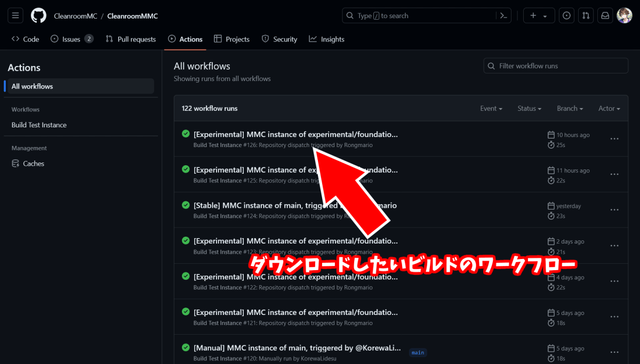The height and width of the screenshot is (364, 640).
Task: Click success check icon for run #125
Action: (x=186, y=169)
